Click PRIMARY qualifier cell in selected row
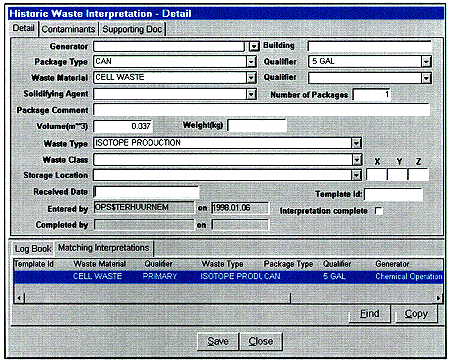Viewport: 451px width, 362px height. [160, 277]
